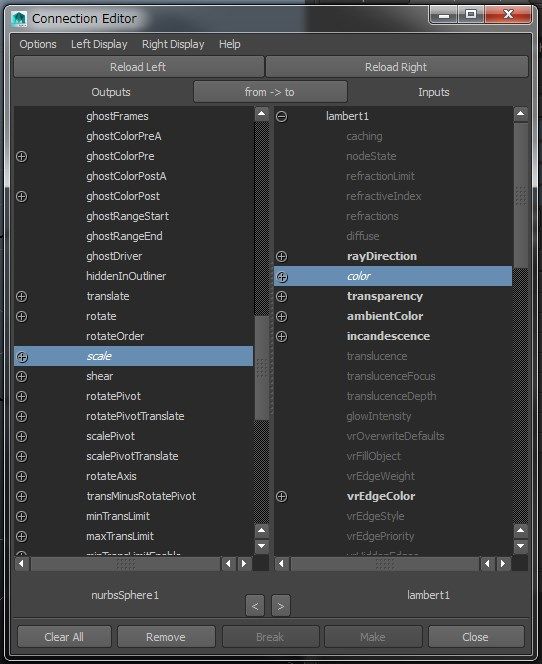Click the left arrow navigation button
The width and height of the screenshot is (542, 664).
pyautogui.click(x=255, y=606)
